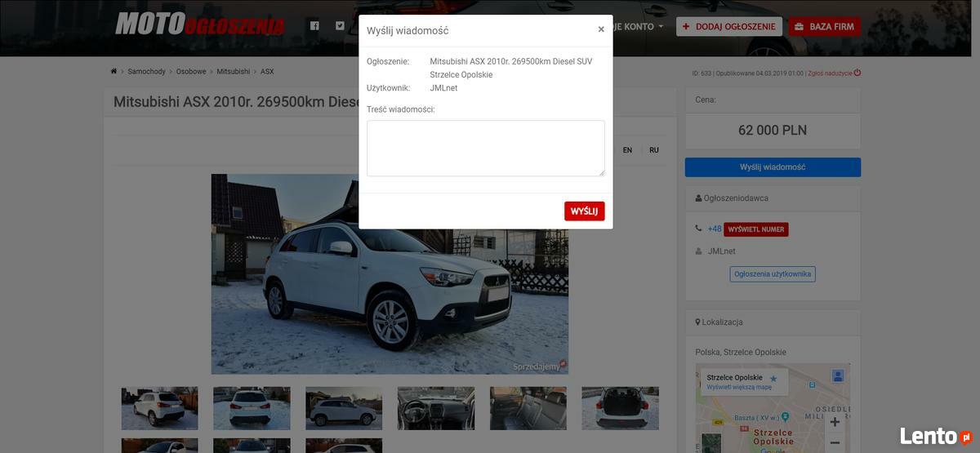Switch map to satellite thumbnail

(x=711, y=443)
